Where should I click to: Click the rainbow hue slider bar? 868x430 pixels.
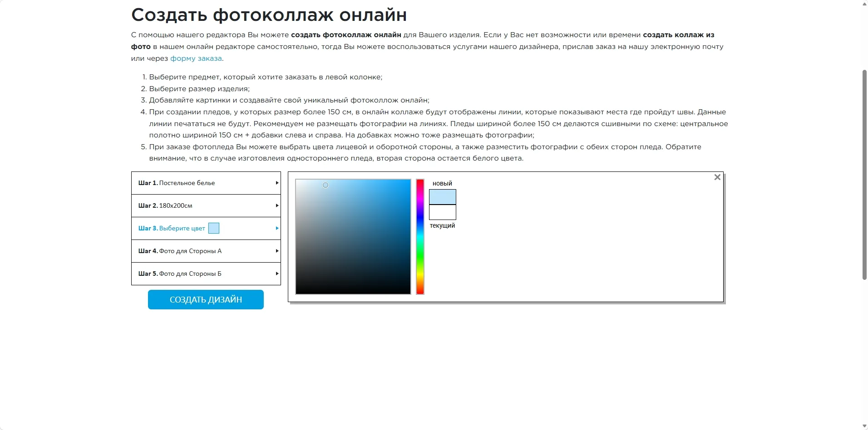(420, 237)
